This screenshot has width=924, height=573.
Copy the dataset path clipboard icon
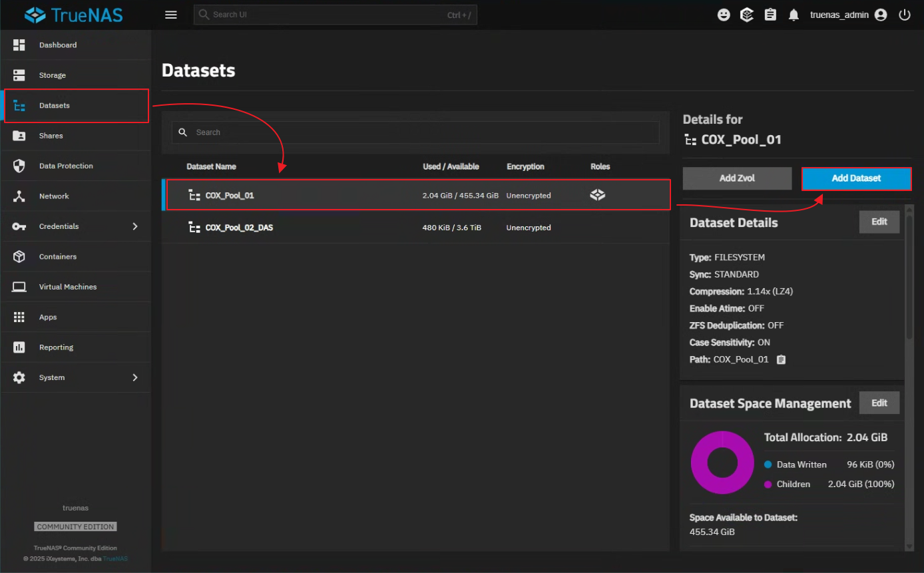782,359
